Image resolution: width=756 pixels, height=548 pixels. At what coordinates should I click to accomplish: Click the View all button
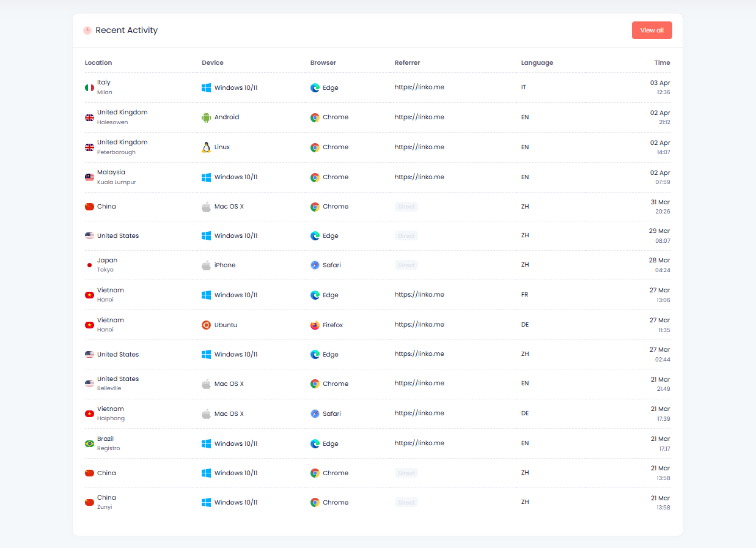point(651,30)
